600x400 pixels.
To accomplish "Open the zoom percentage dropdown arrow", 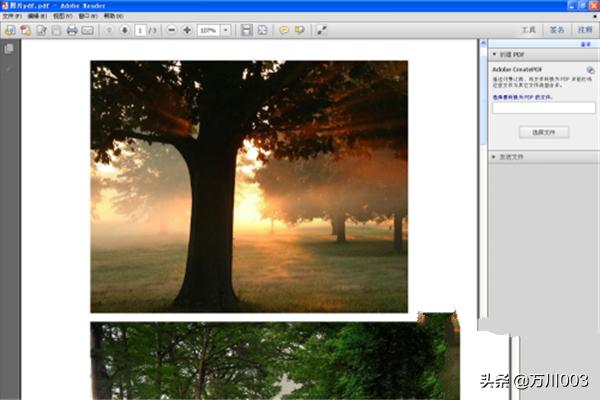I will (225, 30).
